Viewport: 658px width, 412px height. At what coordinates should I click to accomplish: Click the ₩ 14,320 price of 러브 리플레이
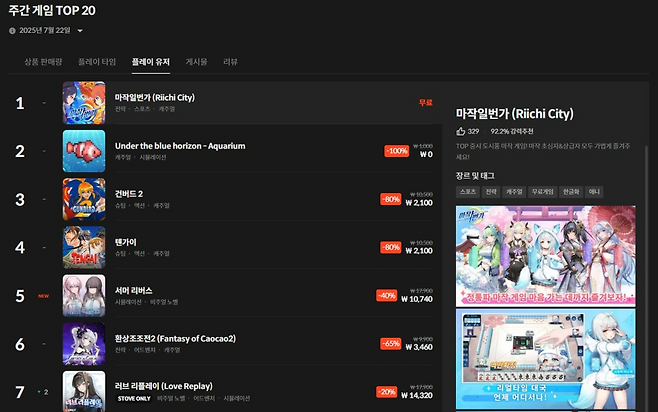click(417, 395)
